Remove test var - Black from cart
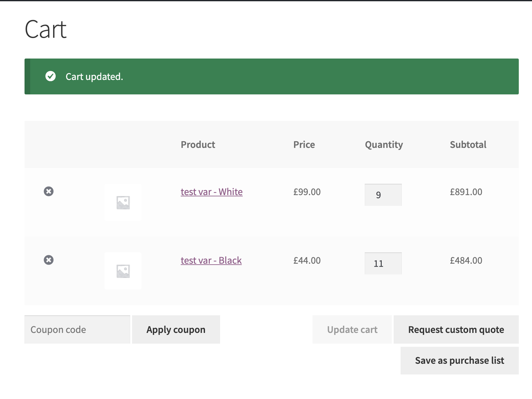532x399 pixels. (x=49, y=260)
